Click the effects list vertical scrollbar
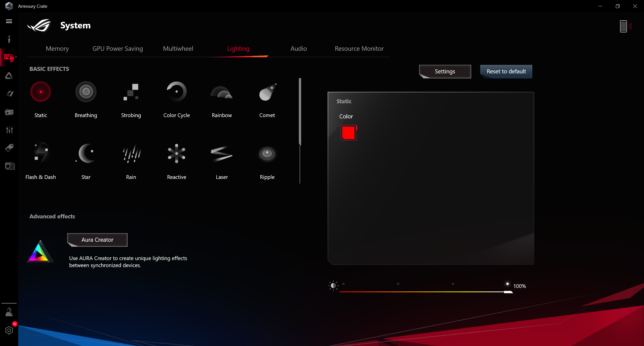This screenshot has width=644, height=346. click(x=300, y=112)
